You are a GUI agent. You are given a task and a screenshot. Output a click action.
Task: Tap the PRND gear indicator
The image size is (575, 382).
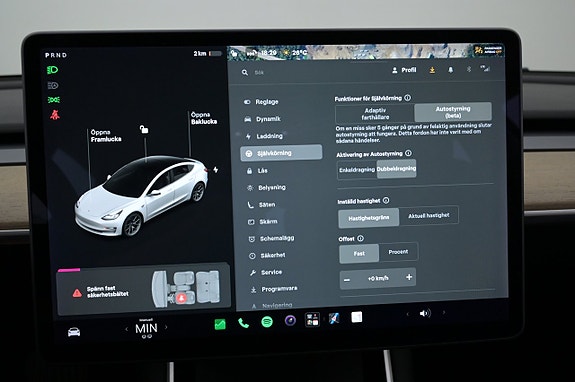(56, 55)
